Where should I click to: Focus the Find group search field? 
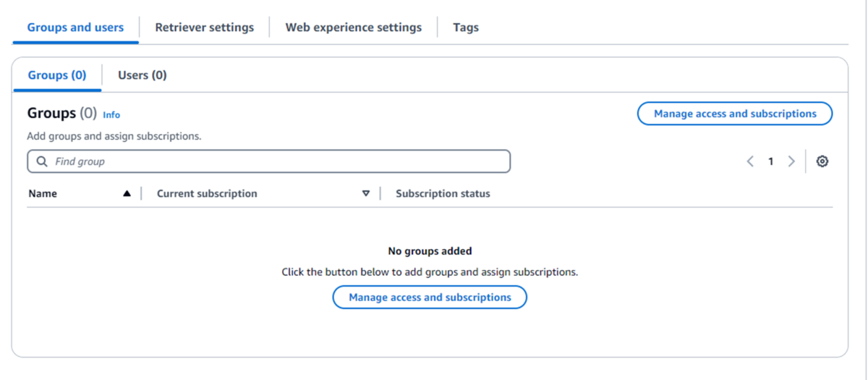point(268,161)
